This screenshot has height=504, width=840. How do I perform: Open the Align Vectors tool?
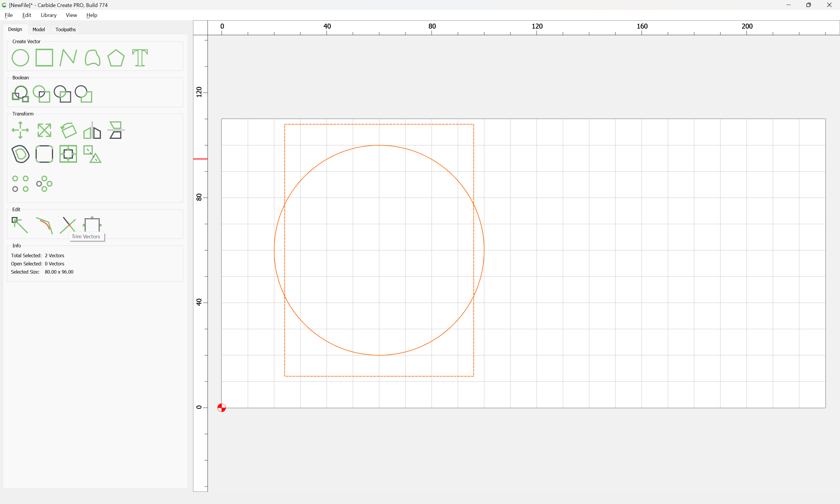[116, 130]
